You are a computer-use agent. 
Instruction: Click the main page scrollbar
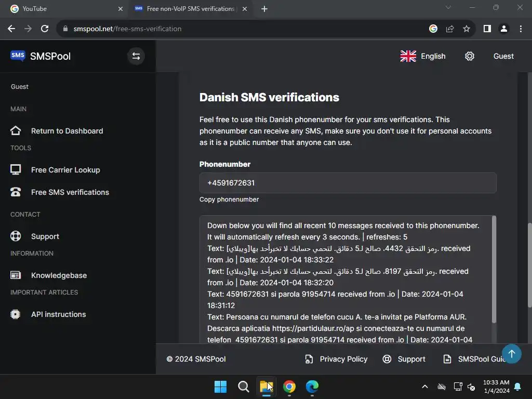(x=529, y=264)
